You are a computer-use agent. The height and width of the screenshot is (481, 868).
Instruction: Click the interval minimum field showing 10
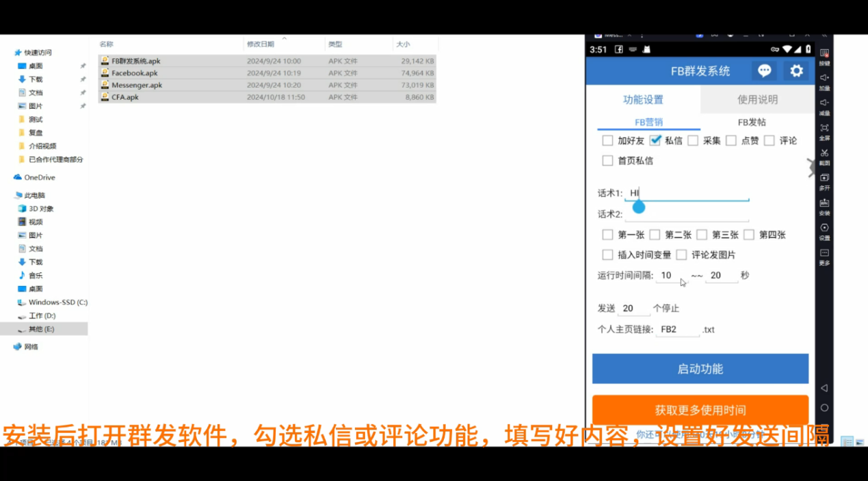(671, 275)
